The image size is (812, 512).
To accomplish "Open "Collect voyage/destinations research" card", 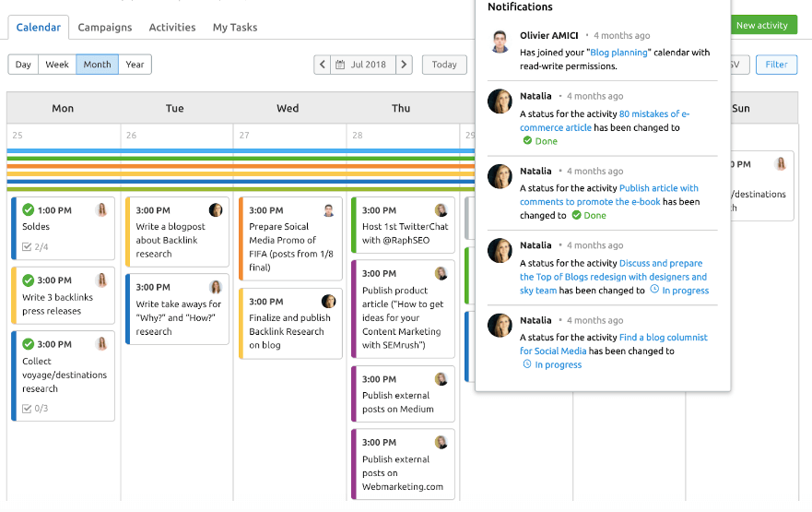I will [64, 375].
